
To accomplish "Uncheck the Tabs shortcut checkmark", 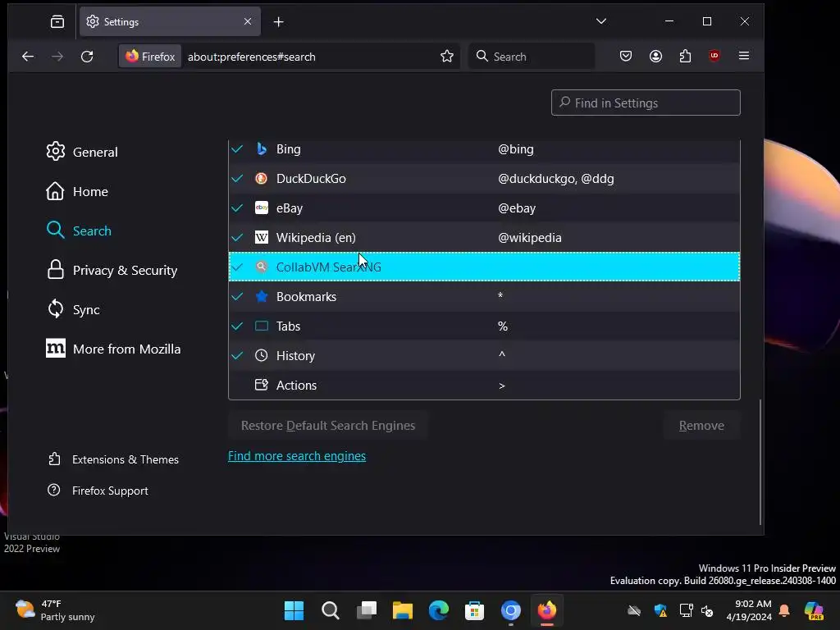I will pyautogui.click(x=237, y=326).
